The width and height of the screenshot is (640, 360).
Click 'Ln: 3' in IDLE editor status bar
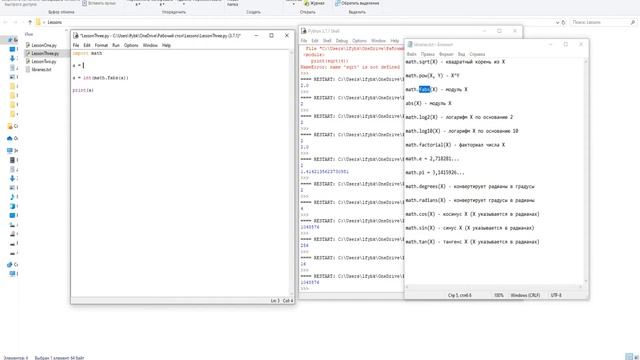(275, 301)
